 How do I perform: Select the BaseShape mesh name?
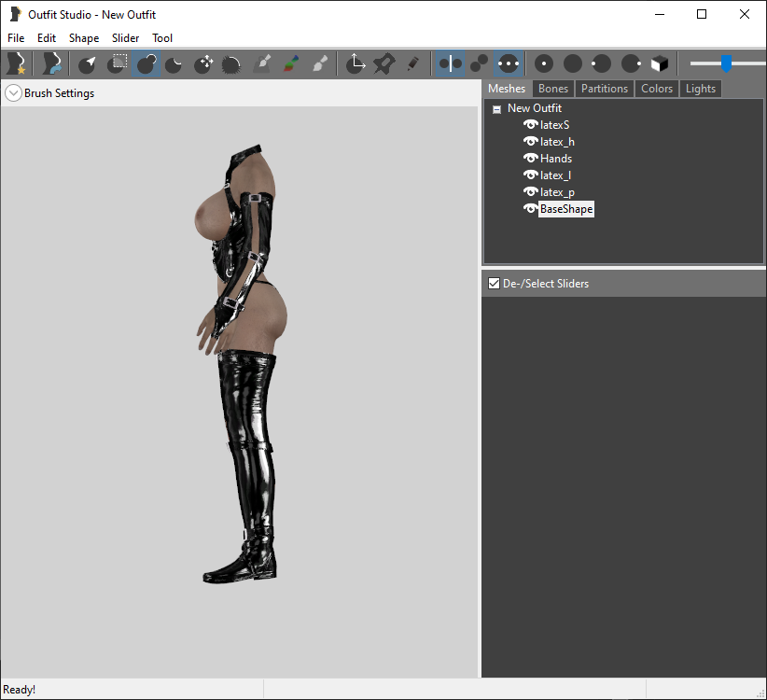[566, 209]
